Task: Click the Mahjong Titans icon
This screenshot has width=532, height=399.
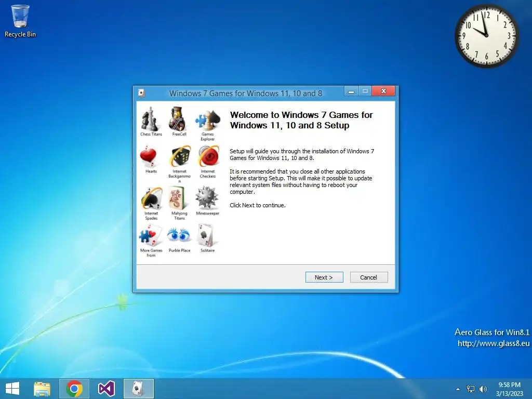Action: click(x=178, y=198)
